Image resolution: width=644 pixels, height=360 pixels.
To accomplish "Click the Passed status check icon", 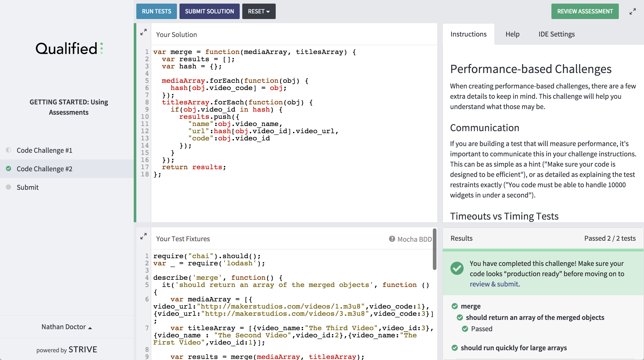I will tap(465, 329).
